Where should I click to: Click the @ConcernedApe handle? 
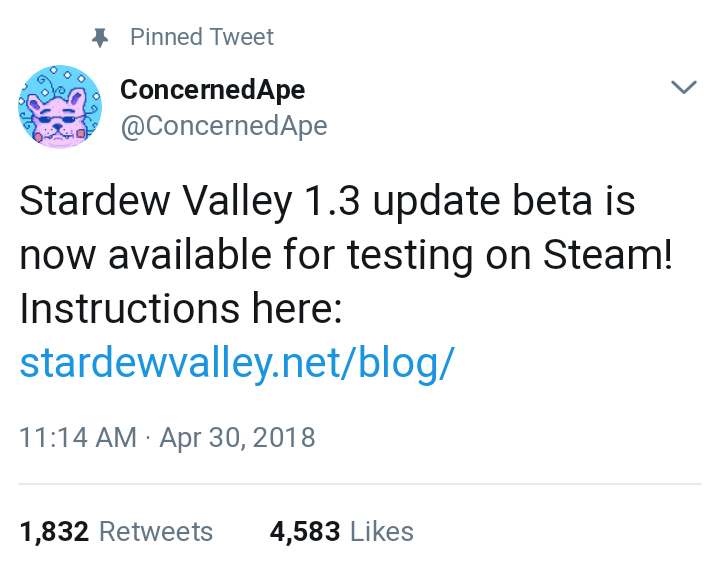223,125
